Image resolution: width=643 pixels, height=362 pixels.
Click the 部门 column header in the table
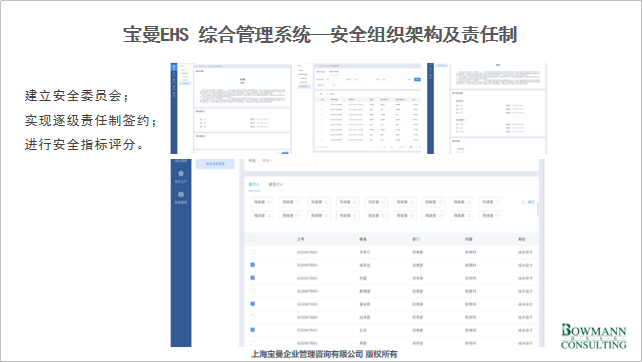pos(416,239)
